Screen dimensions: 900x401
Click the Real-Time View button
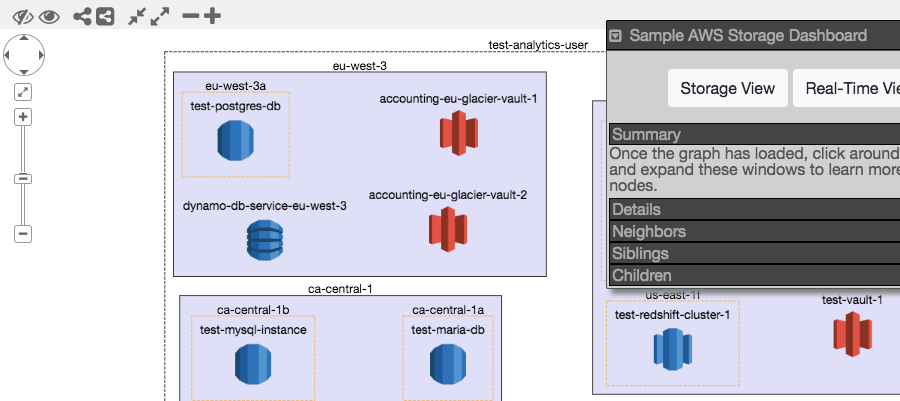pyautogui.click(x=847, y=88)
